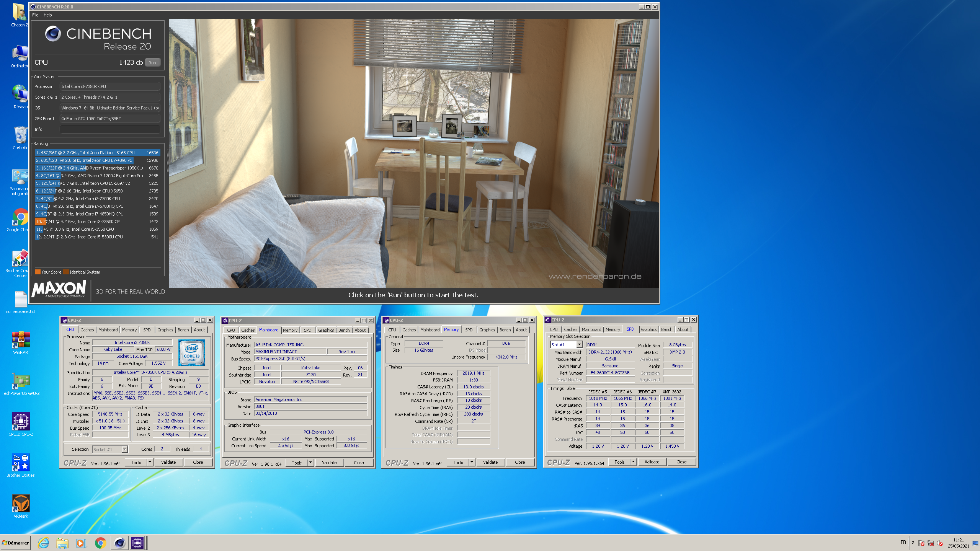Image resolution: width=980 pixels, height=551 pixels.
Task: Click Tools button in Mainboard CPU-Z window
Action: [297, 463]
